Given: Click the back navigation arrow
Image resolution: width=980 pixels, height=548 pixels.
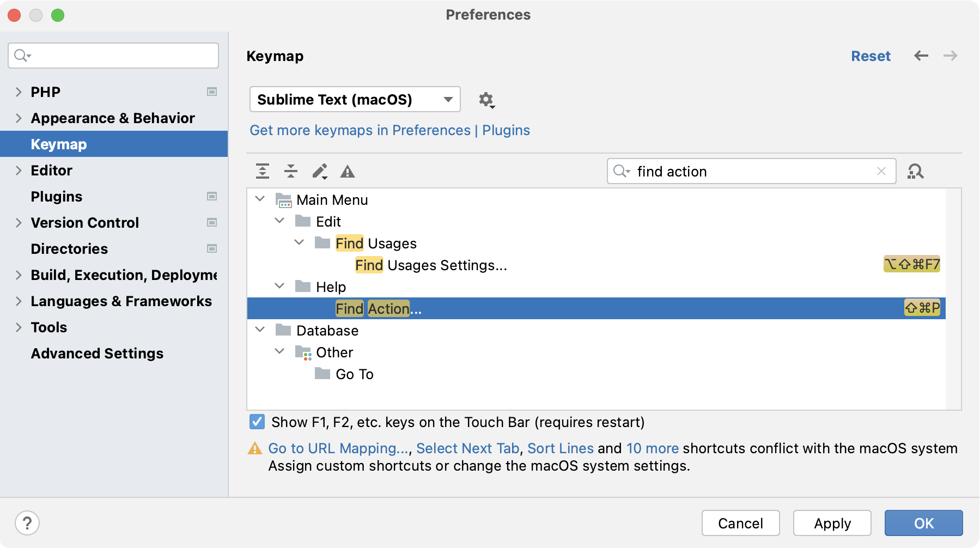Looking at the screenshot, I should tap(921, 56).
